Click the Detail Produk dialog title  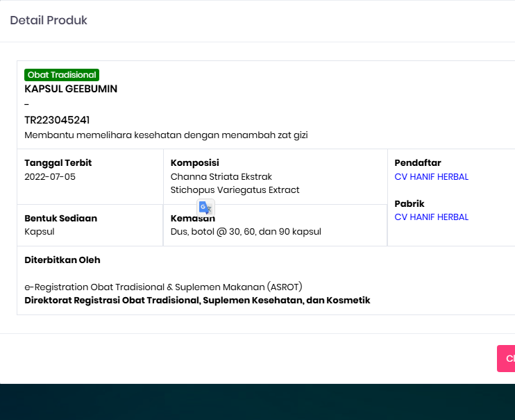pos(49,20)
